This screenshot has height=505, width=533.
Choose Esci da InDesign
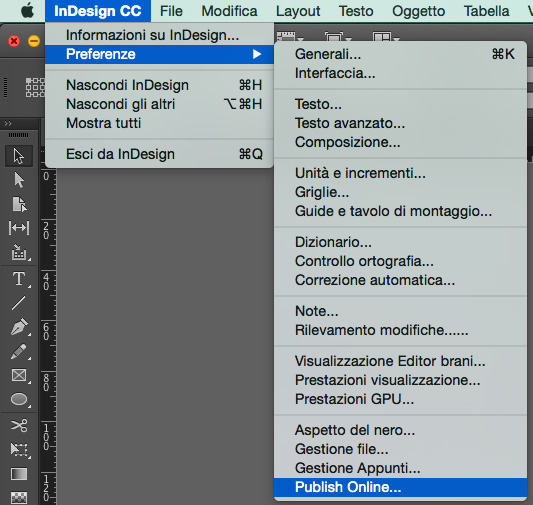(x=159, y=154)
